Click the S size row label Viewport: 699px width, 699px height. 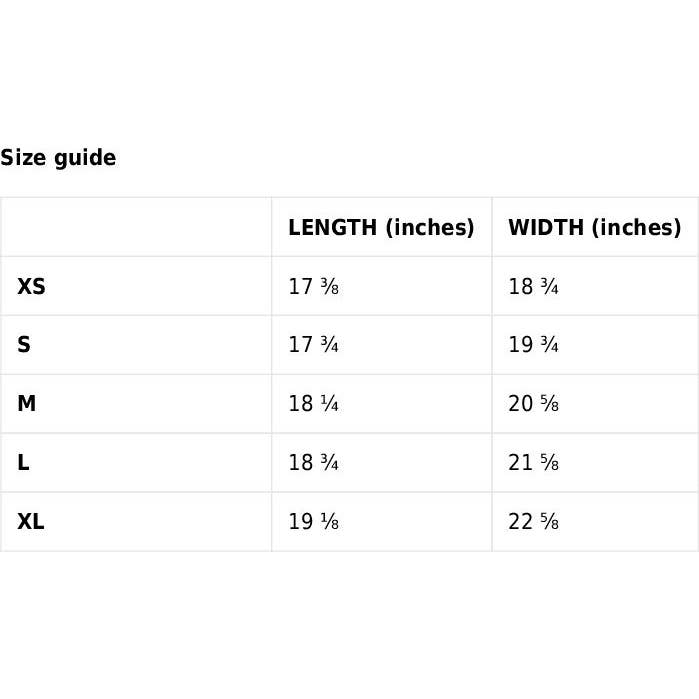click(24, 345)
